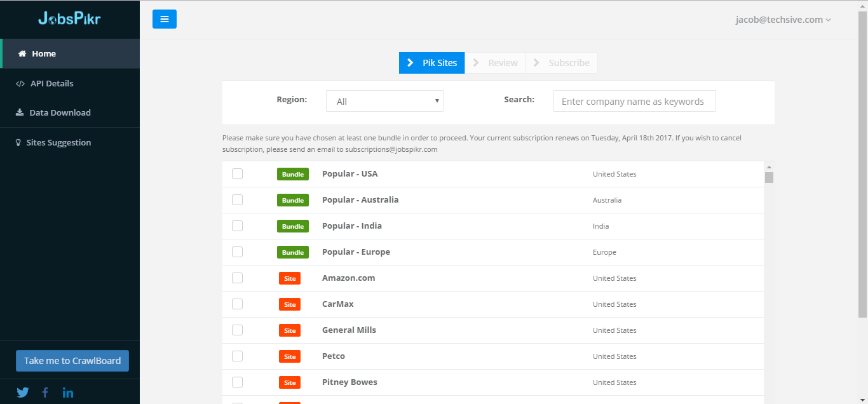868x404 pixels.
Task: Click the orange Site badge for Amazon.com
Action: pos(290,278)
